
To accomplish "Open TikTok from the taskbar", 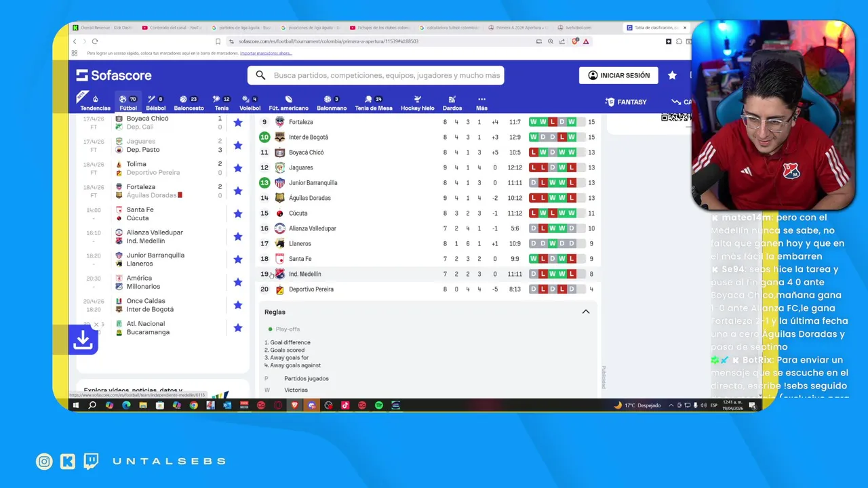I will [x=345, y=405].
